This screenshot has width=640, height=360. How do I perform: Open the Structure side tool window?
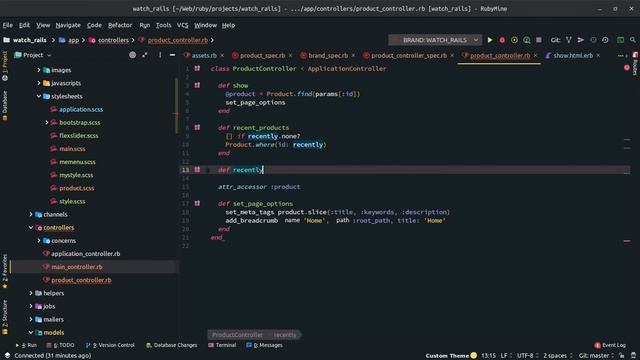(5, 318)
